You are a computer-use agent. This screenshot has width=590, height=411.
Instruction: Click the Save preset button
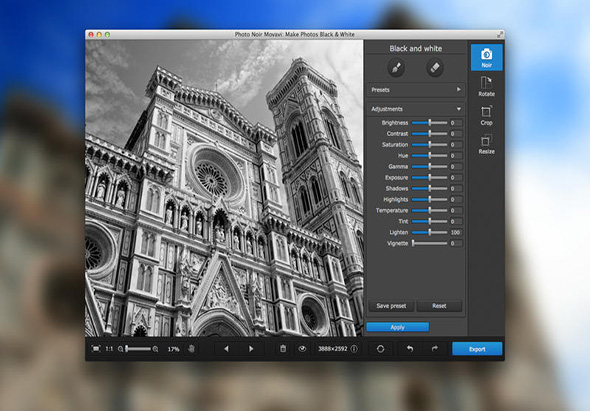391,306
